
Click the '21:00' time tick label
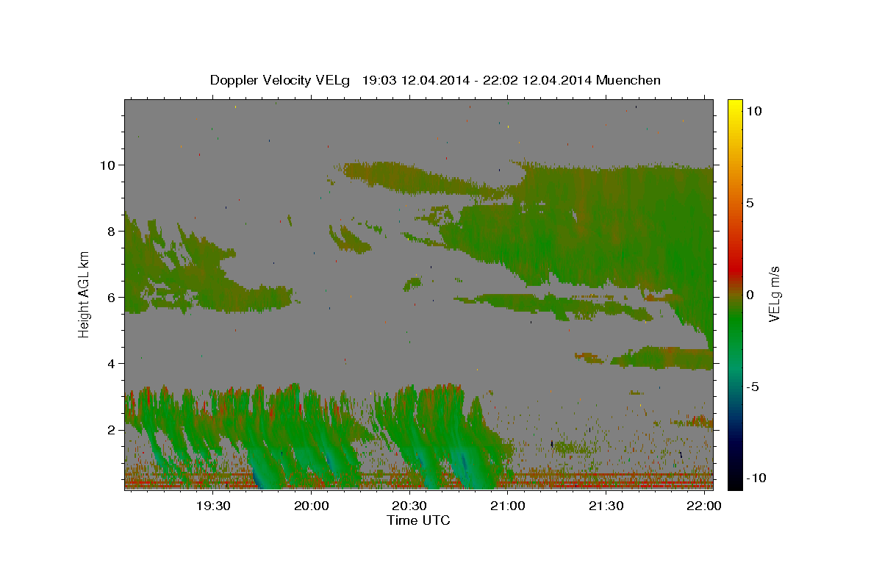[x=508, y=506]
